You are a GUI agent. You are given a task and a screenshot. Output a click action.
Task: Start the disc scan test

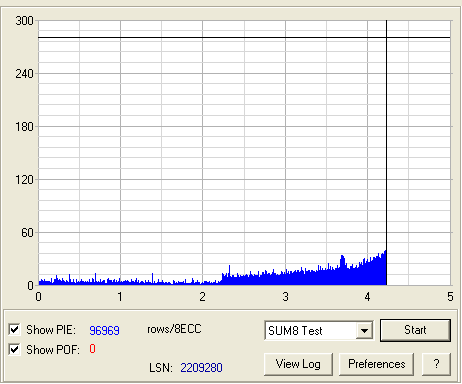point(415,330)
